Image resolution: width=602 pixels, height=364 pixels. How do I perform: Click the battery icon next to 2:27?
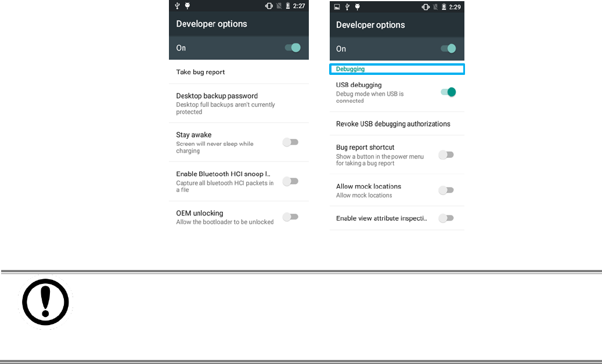[287, 6]
